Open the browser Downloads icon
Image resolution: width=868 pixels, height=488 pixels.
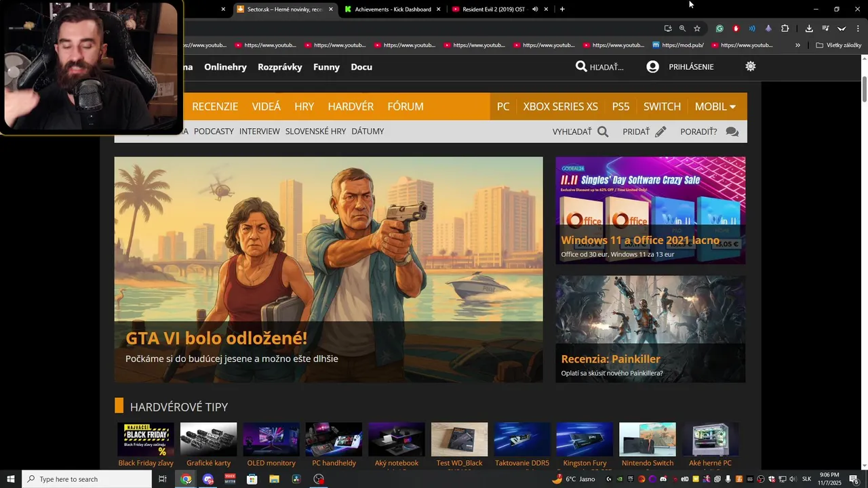809,28
